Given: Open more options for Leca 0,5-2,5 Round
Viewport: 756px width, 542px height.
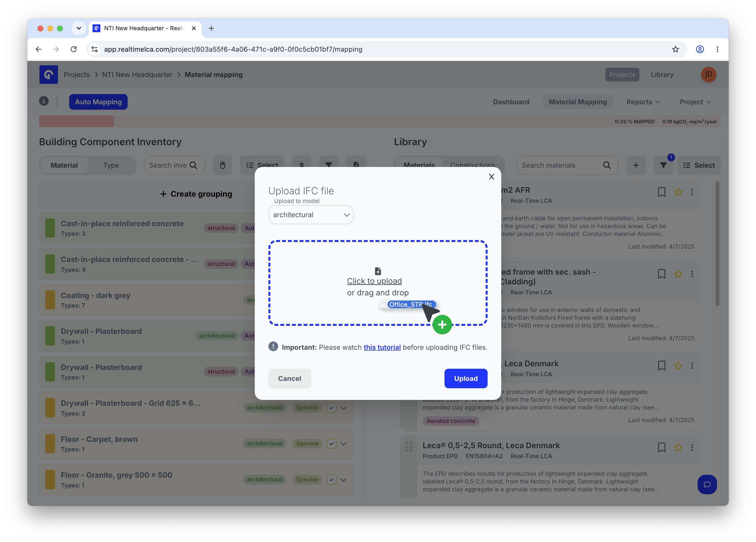Looking at the screenshot, I should pyautogui.click(x=692, y=448).
